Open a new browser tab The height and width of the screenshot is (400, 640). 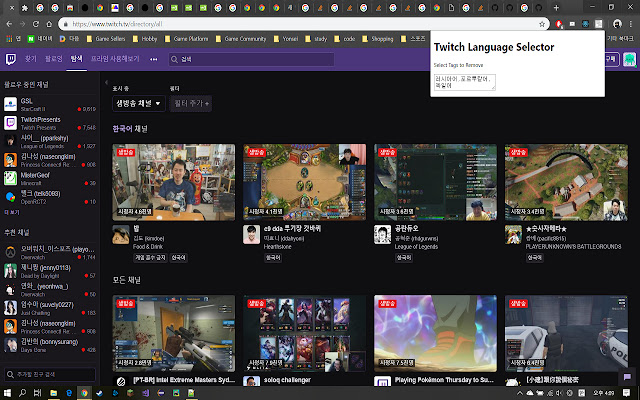(556, 7)
